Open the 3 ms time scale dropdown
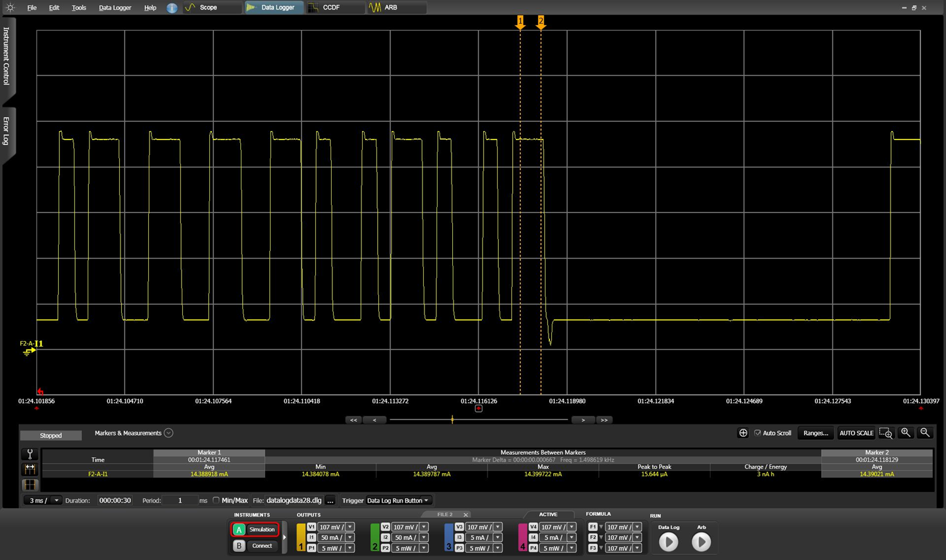Screen dimensions: 946x560 pyautogui.click(x=43, y=501)
